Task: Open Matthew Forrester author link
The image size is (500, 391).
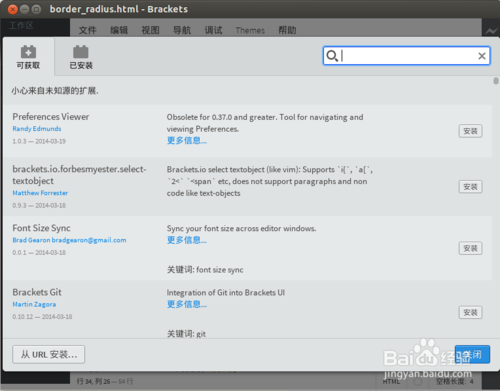Action: tap(40, 193)
